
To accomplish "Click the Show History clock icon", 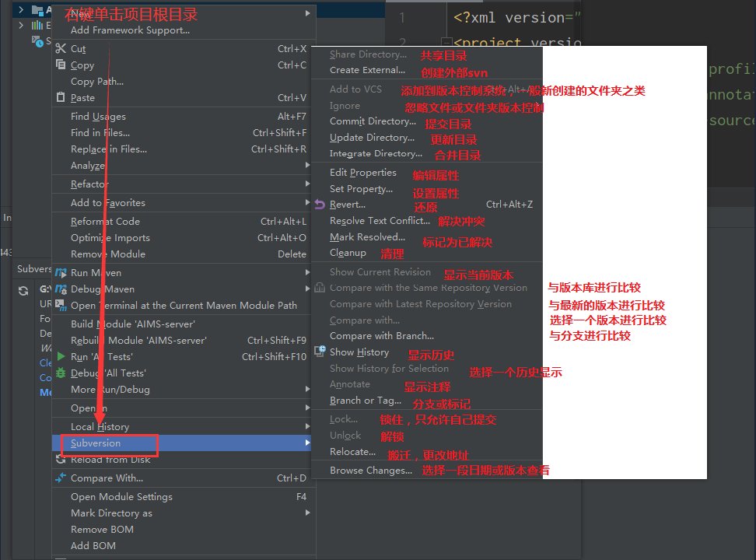I will [320, 351].
